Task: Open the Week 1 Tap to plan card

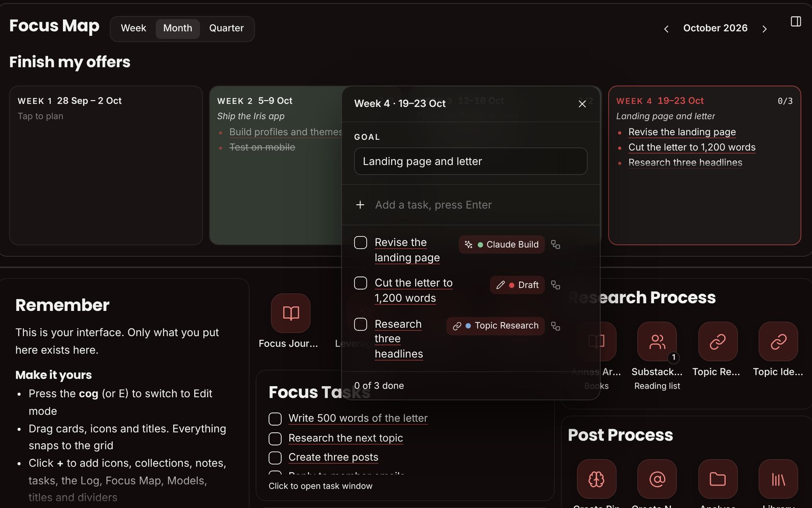Action: click(x=106, y=165)
